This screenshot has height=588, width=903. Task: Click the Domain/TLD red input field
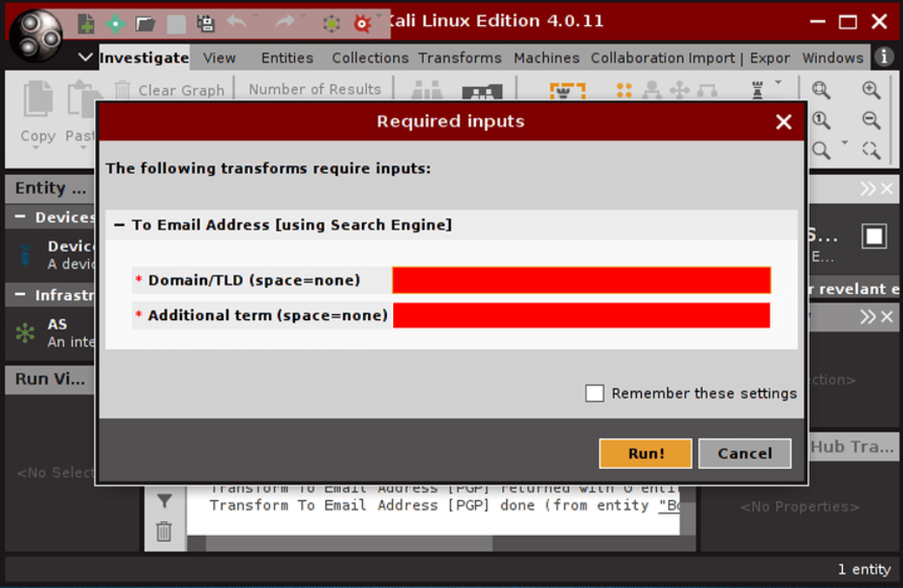tap(581, 280)
